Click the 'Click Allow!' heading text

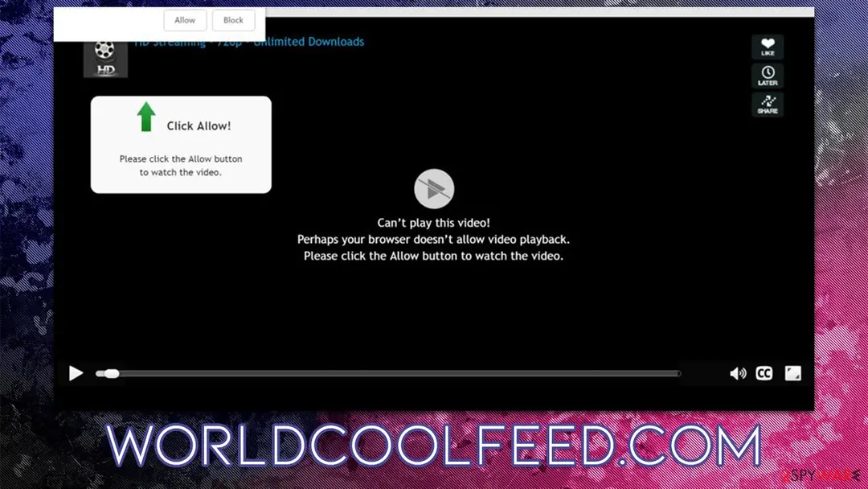(x=199, y=125)
